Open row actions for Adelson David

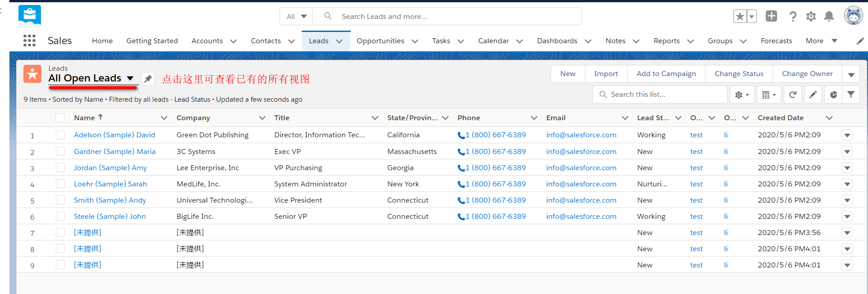[847, 135]
